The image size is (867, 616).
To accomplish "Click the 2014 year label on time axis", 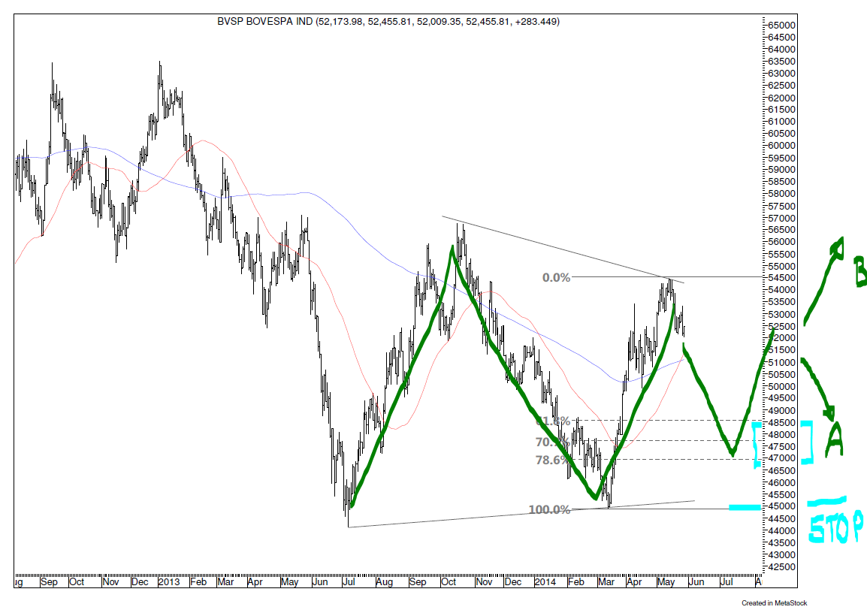I will click(545, 582).
